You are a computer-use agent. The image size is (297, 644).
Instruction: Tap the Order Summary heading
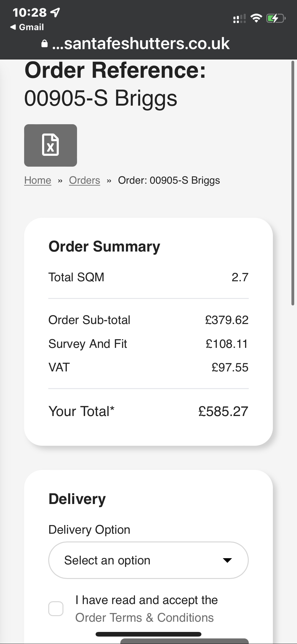point(104,247)
